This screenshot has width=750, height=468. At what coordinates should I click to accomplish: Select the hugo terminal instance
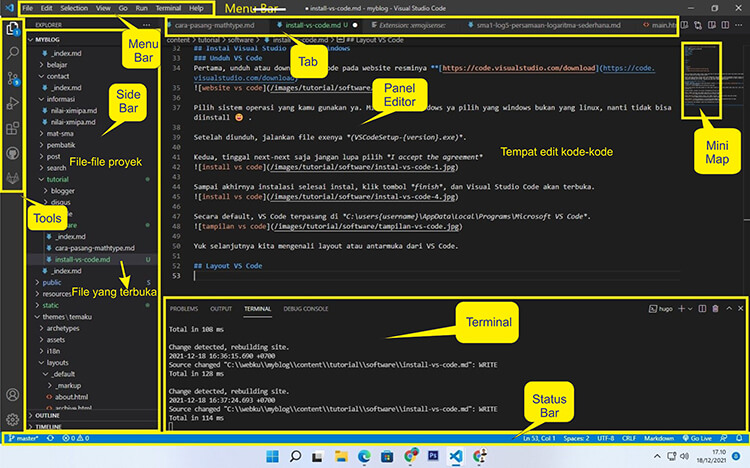click(661, 309)
